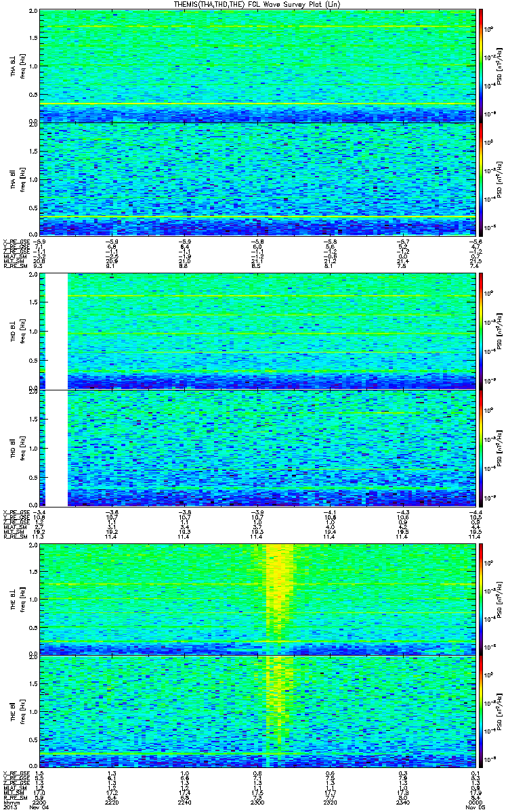Select the THE B-parallel spectrogram panel
The width and height of the screenshot is (508, 812).
tap(257, 712)
